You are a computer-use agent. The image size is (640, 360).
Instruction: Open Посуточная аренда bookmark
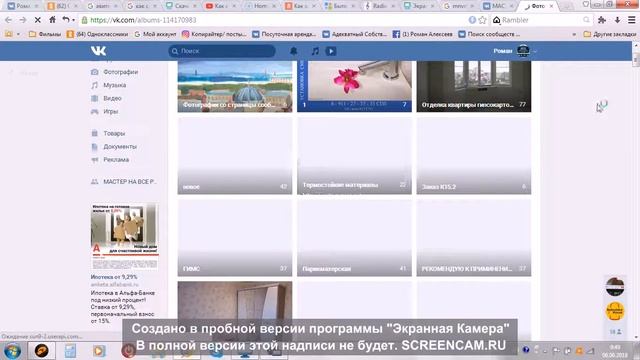284,34
